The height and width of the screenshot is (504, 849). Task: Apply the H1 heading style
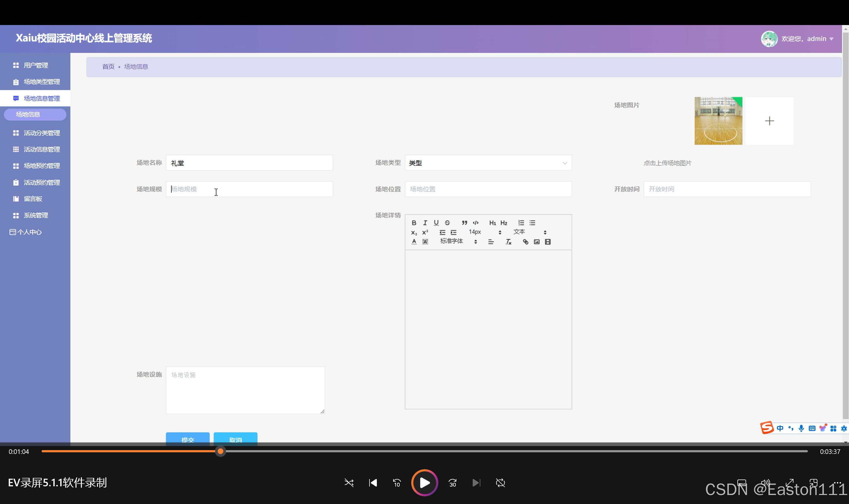(493, 223)
